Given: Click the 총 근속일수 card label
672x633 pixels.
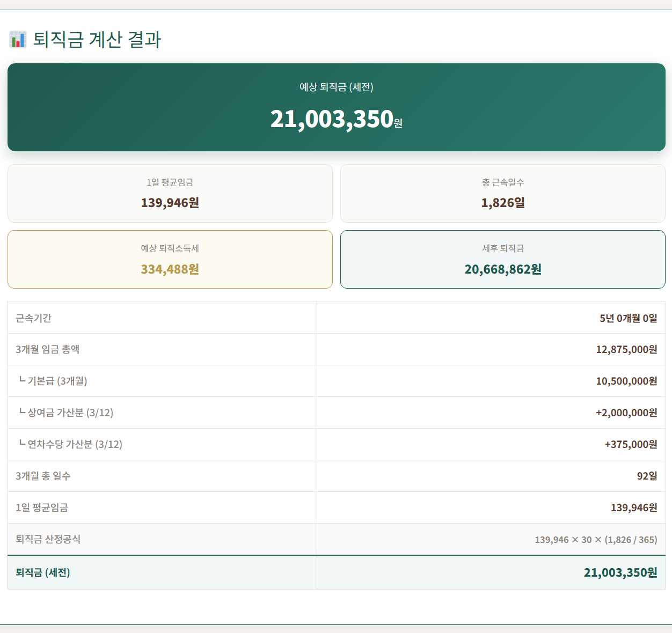Looking at the screenshot, I should pos(503,182).
